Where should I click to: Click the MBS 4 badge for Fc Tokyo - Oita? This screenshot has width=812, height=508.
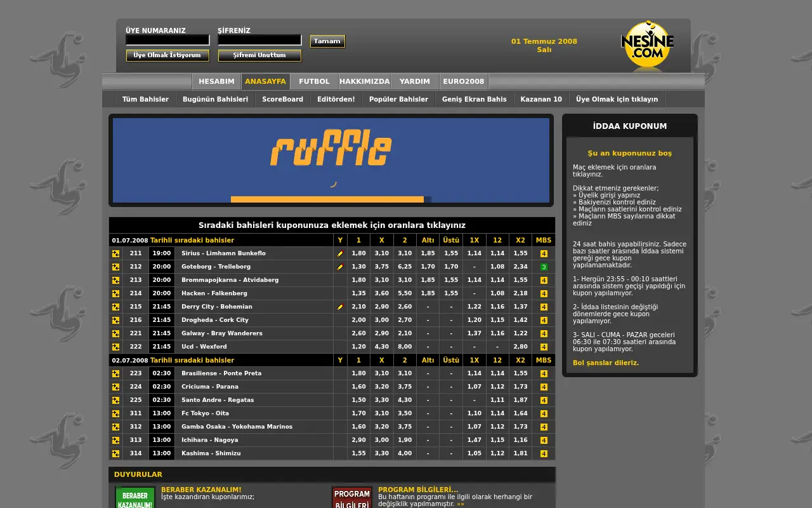click(x=544, y=413)
